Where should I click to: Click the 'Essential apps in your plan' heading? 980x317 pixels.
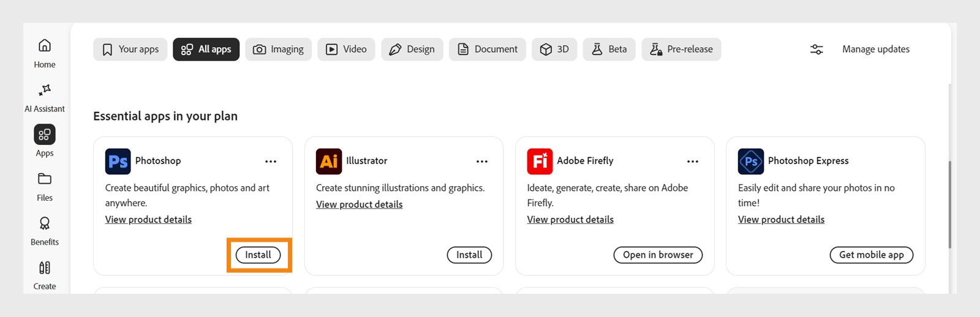point(165,116)
